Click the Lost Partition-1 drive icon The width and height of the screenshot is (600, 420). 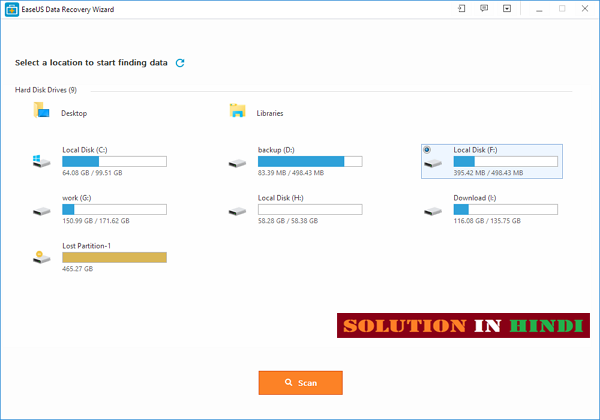pos(41,257)
